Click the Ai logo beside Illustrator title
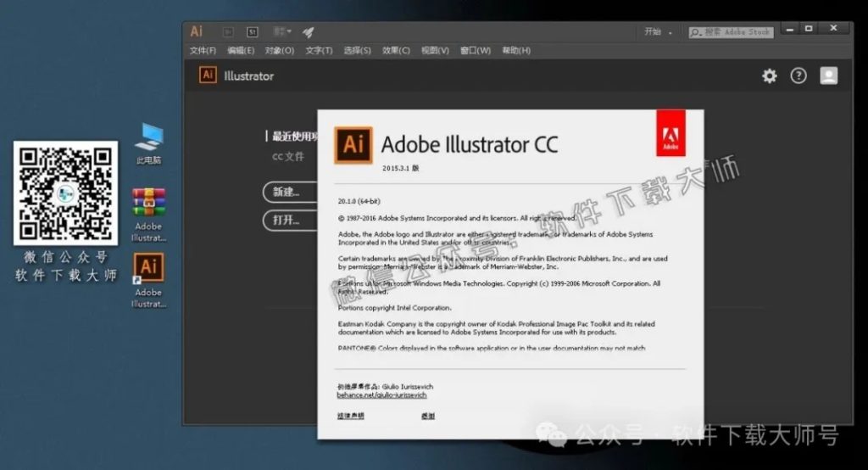 [209, 75]
